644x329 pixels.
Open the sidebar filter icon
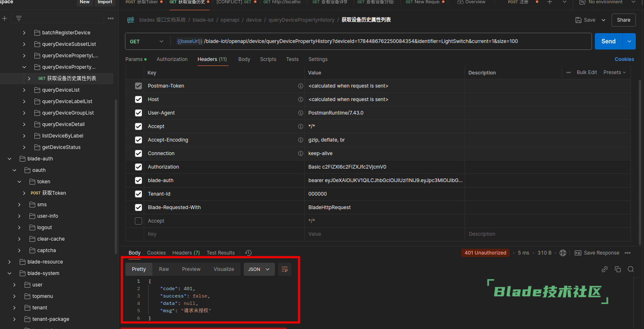pyautogui.click(x=19, y=18)
